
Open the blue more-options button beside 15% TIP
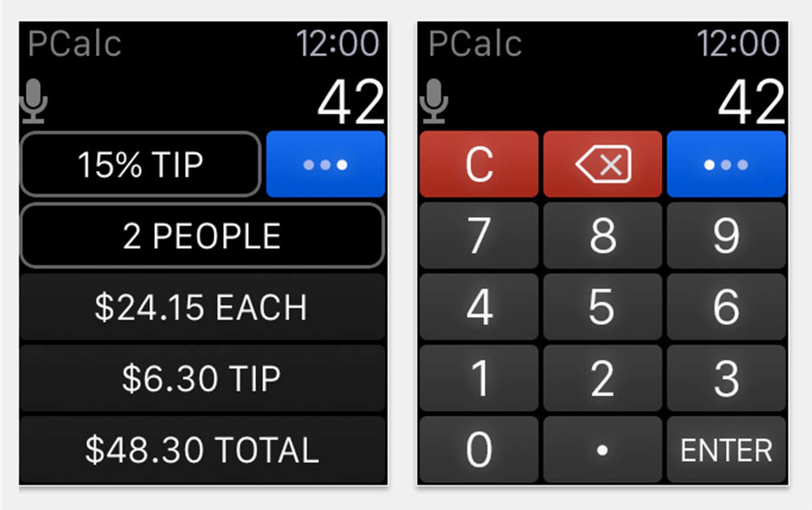[325, 164]
